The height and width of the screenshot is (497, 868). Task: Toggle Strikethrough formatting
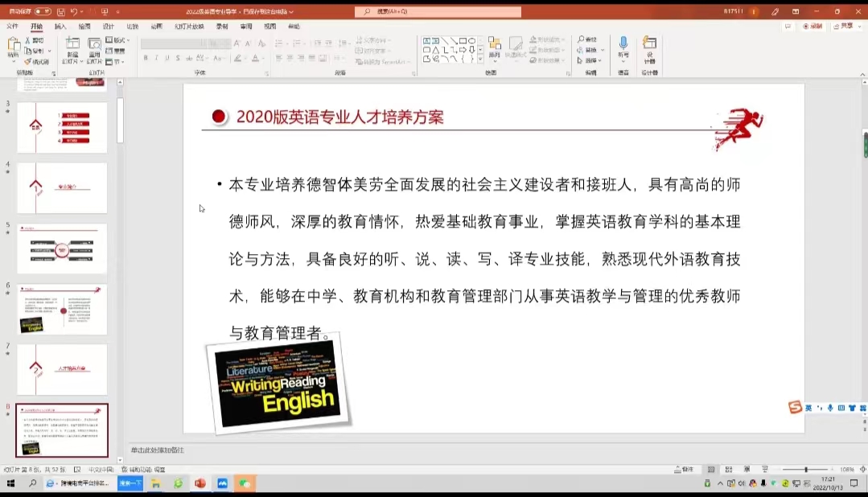pyautogui.click(x=189, y=58)
